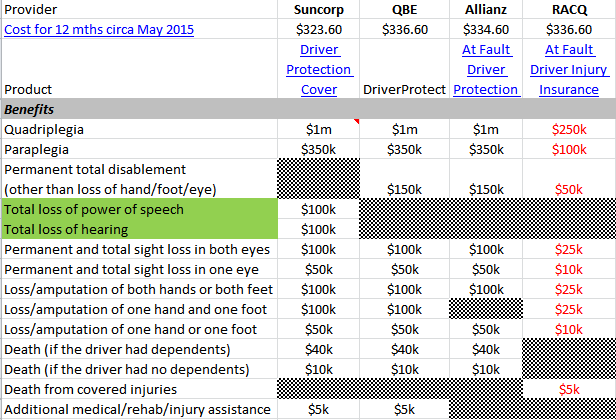616x420 pixels.
Task: Select QBE death no dependents $10k cell
Action: click(405, 370)
